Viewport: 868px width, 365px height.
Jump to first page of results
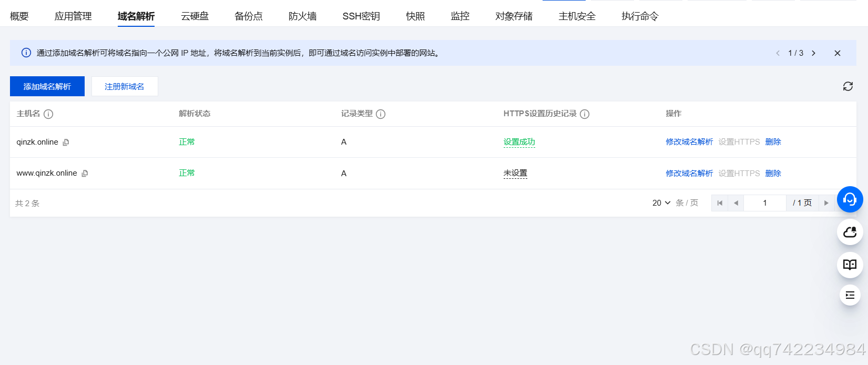coord(720,203)
